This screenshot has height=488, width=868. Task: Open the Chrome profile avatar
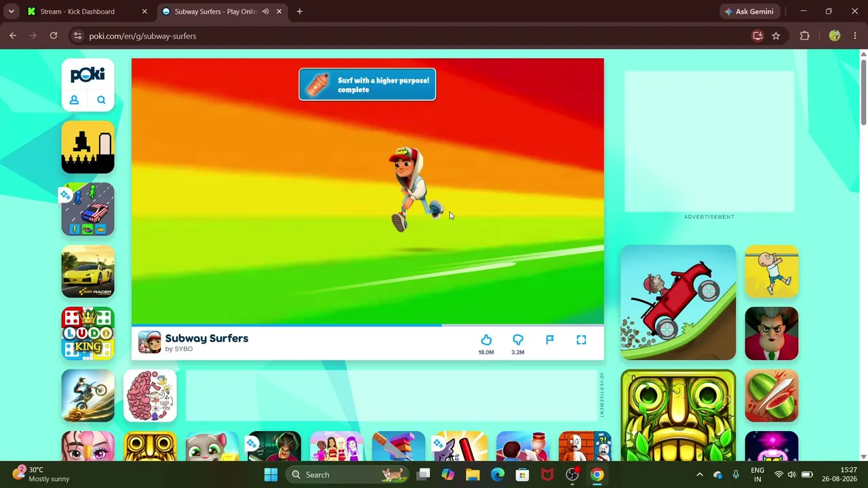(x=835, y=36)
